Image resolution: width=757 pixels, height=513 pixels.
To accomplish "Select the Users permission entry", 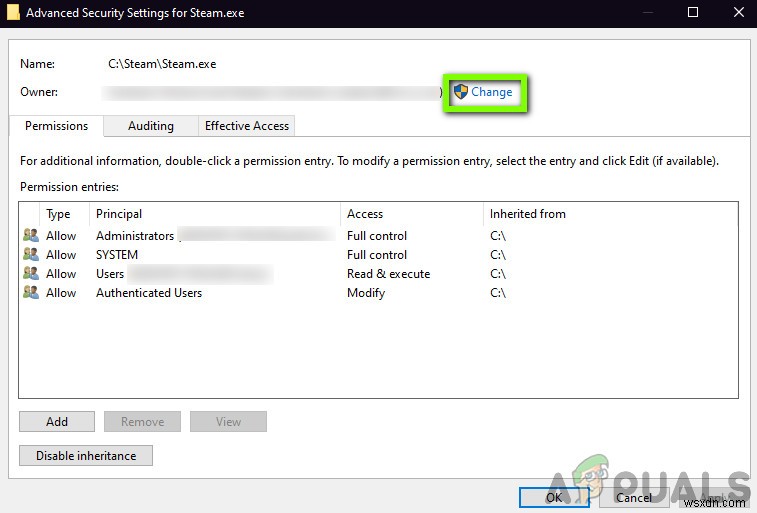I will pyautogui.click(x=378, y=274).
